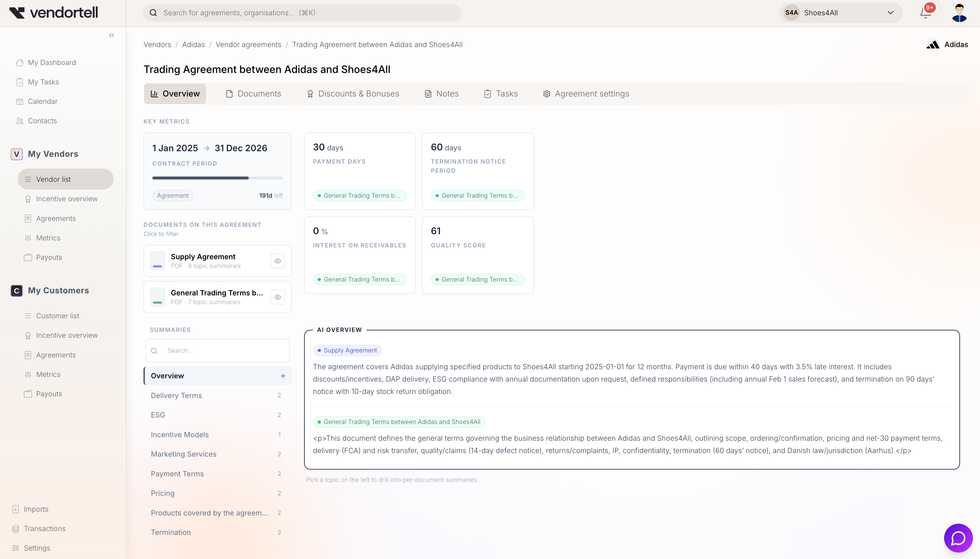Open the chat support bubble

[x=958, y=538]
